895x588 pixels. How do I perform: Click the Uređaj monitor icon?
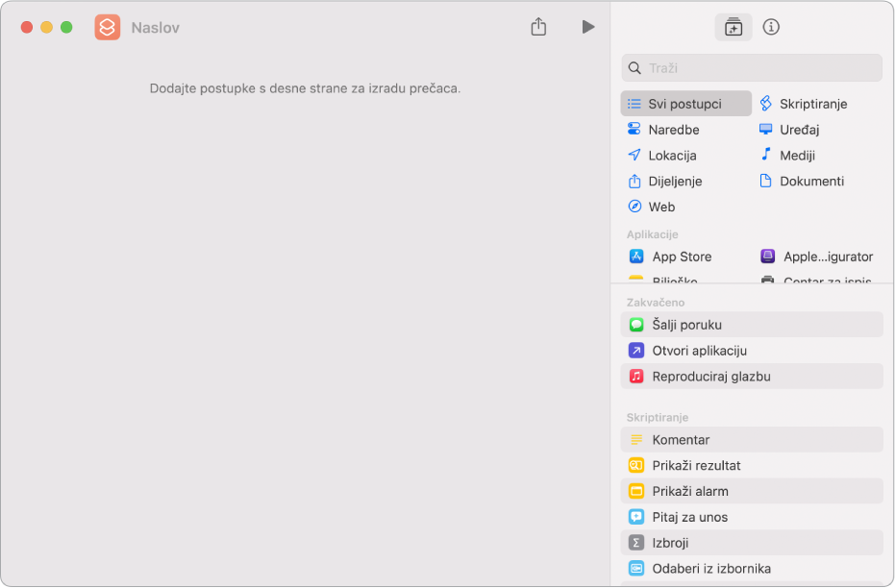tap(766, 129)
